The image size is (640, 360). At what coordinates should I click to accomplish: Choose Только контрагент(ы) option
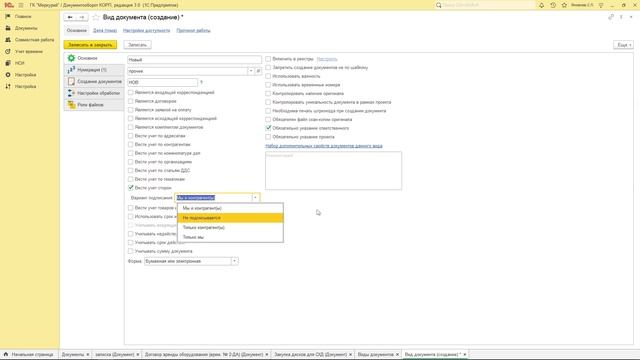230,227
